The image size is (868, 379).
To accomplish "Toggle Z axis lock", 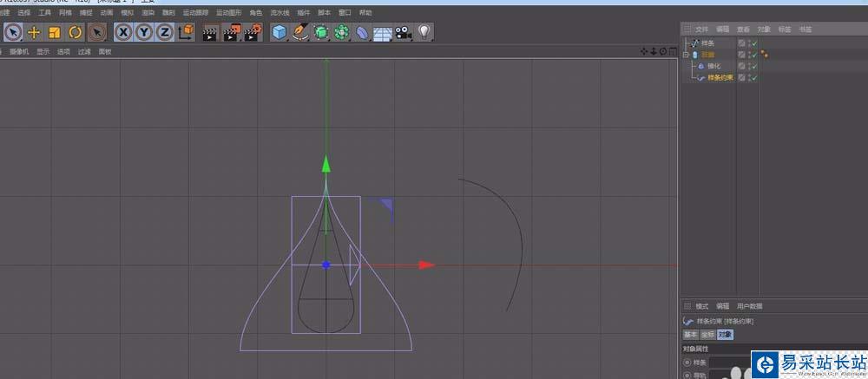I will 164,33.
